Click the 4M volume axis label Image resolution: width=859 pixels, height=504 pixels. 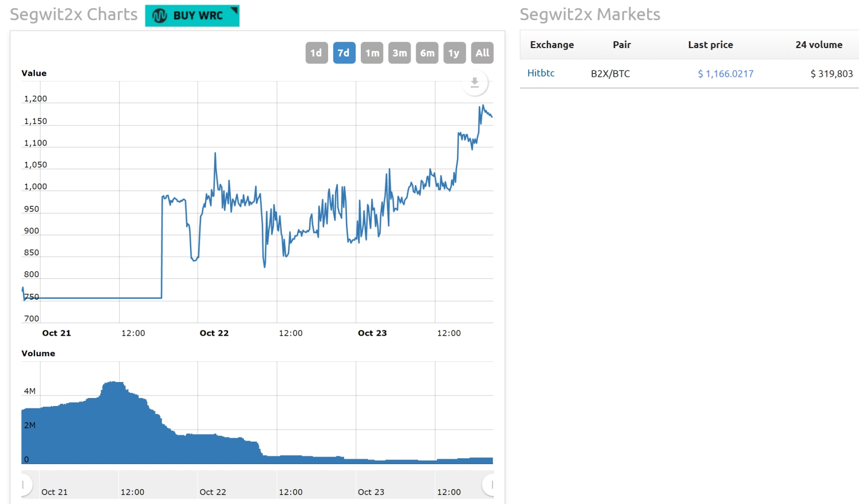(30, 391)
